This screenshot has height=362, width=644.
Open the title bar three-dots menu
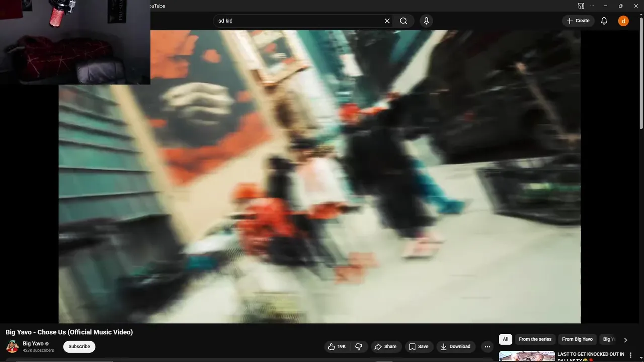(x=592, y=6)
